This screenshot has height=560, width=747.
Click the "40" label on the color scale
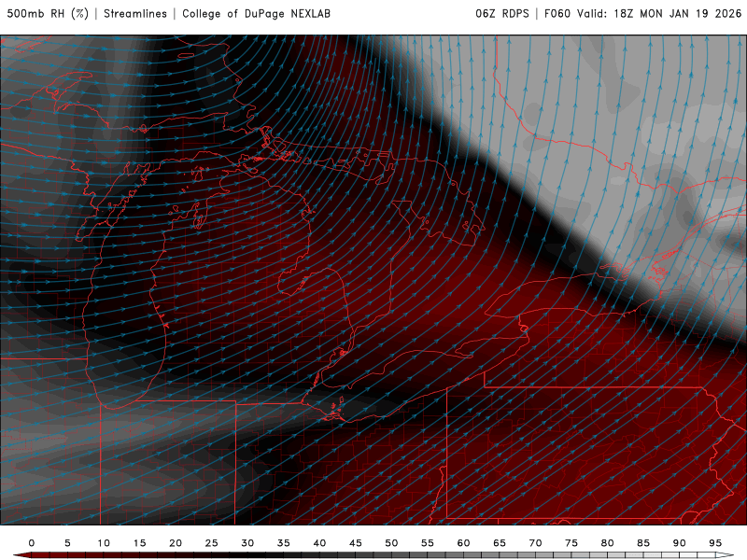coord(319,543)
